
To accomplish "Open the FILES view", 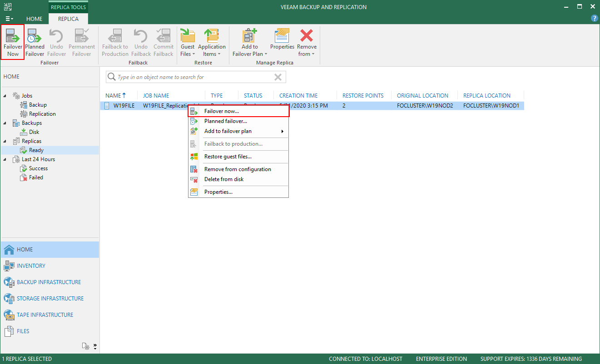I will click(50, 331).
